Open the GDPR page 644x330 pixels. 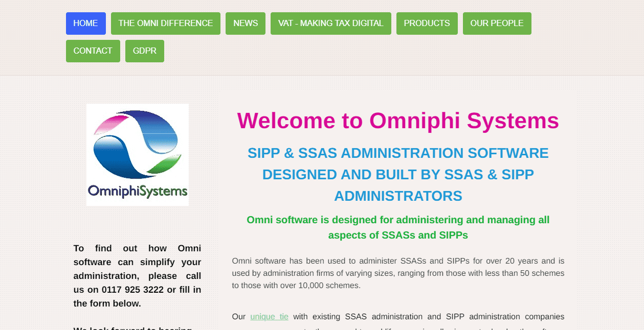pyautogui.click(x=145, y=51)
